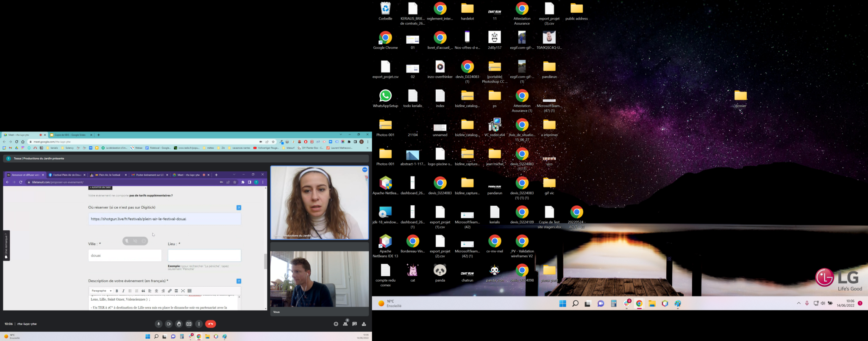This screenshot has height=341, width=868.
Task: Open the Meet activities panel
Action: 364,324
